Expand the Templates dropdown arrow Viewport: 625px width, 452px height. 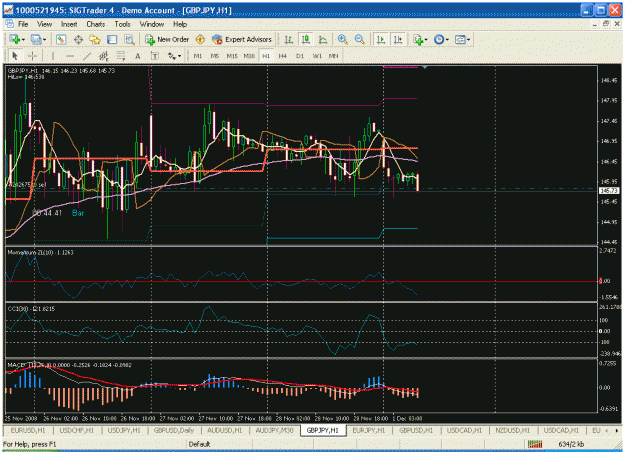coord(468,40)
